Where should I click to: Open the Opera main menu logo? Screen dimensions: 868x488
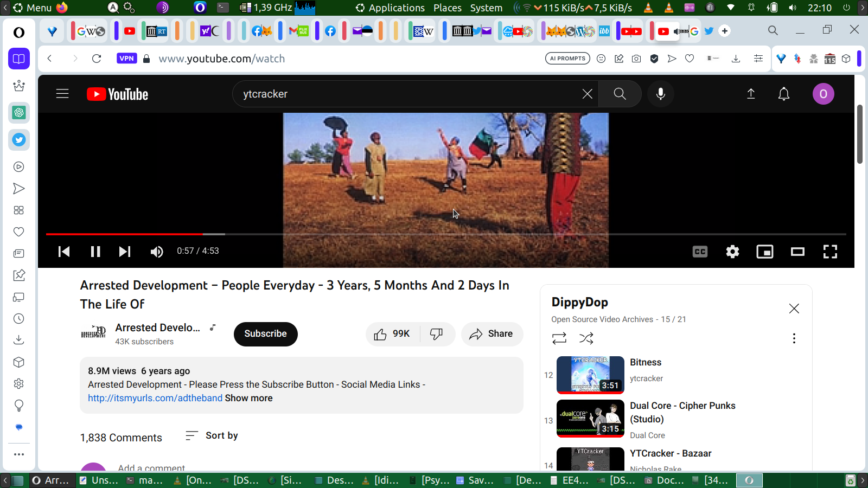(x=19, y=33)
